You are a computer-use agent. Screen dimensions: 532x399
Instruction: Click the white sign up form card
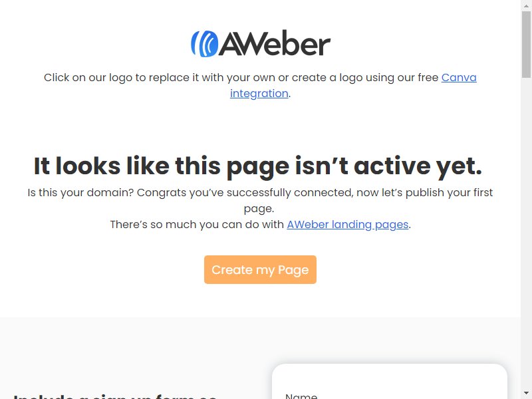coord(390,381)
